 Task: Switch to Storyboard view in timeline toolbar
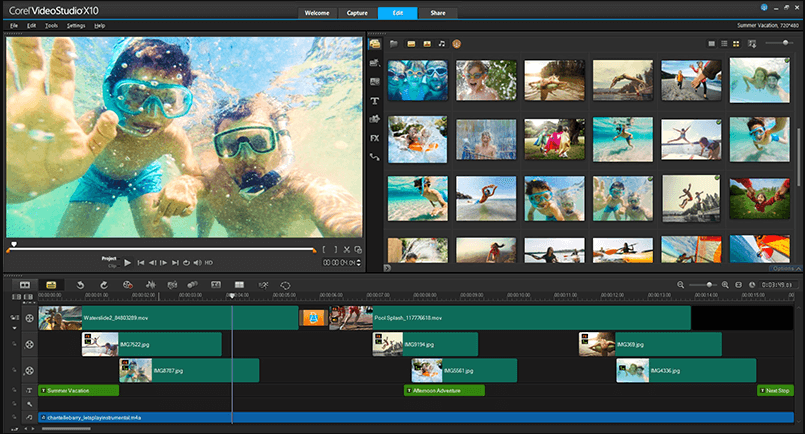[23, 285]
